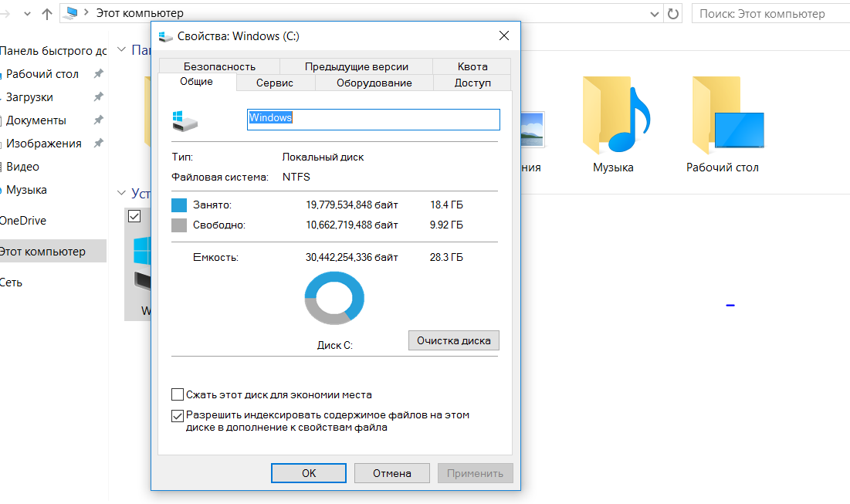The width and height of the screenshot is (850, 504).
Task: Click the 9.92 ГБ free size
Action: (447, 225)
